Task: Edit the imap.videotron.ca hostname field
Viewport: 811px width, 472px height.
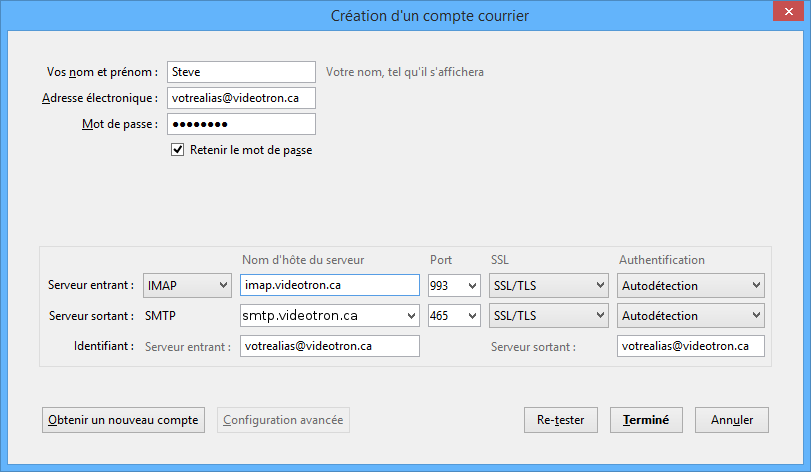Action: [329, 285]
